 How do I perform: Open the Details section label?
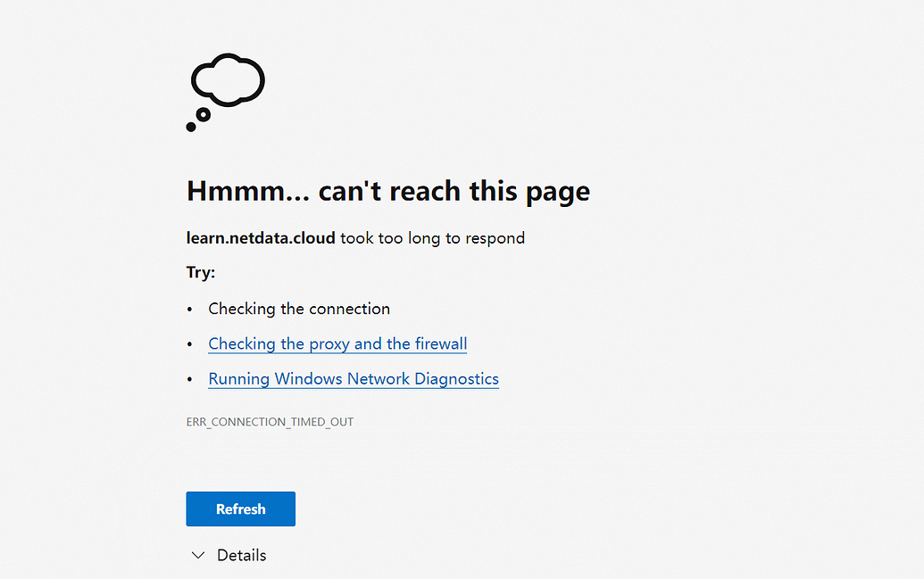coord(242,555)
